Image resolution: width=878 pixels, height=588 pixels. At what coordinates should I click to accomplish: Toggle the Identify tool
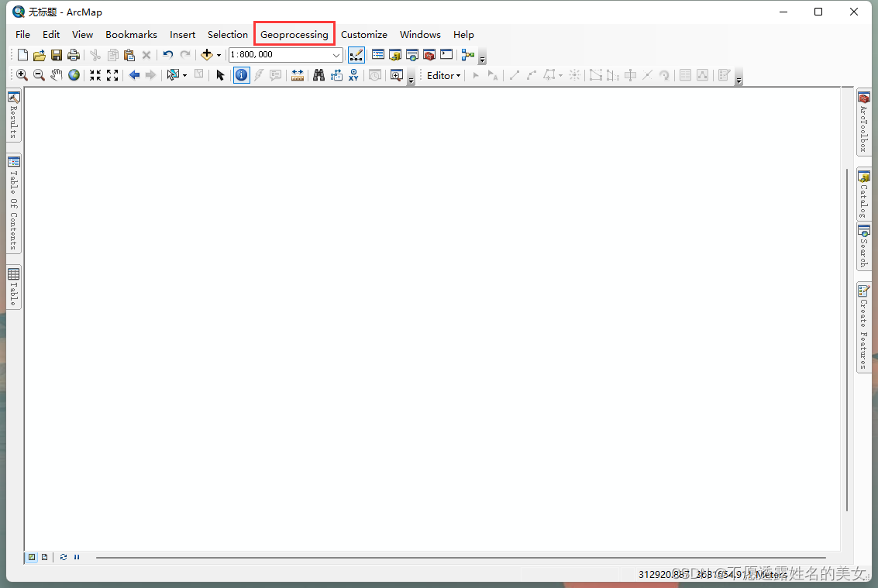tap(241, 75)
